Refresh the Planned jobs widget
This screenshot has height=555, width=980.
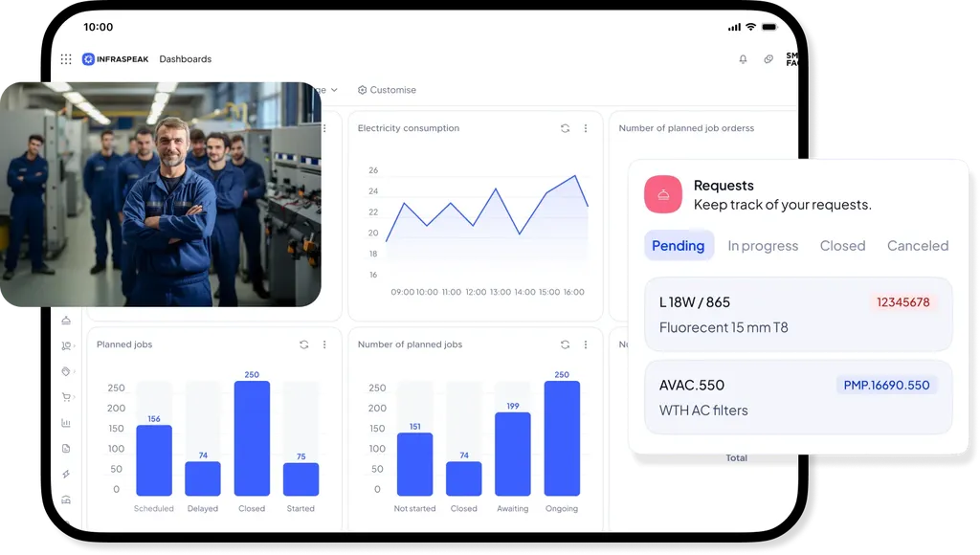(303, 344)
